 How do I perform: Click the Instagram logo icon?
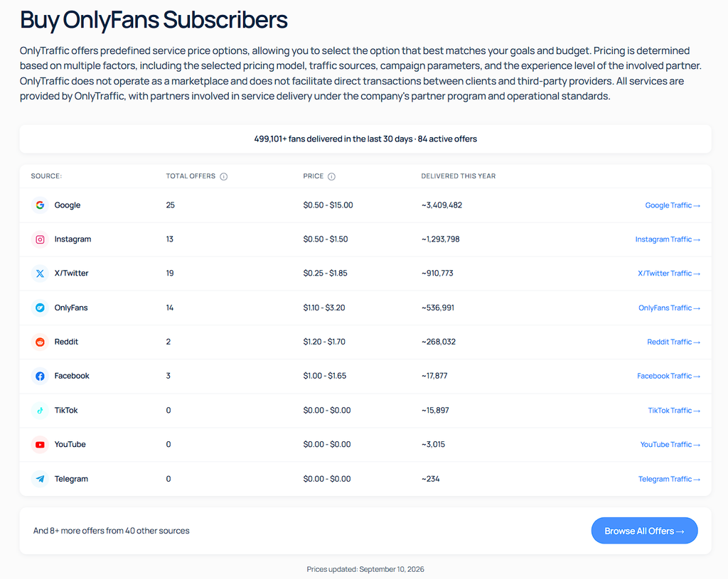click(x=40, y=239)
